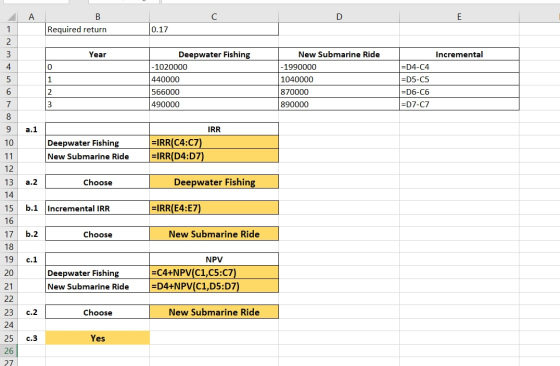Select the =IRR(D4:D7) cell
Viewport: 560px width, 366px height.
214,156
